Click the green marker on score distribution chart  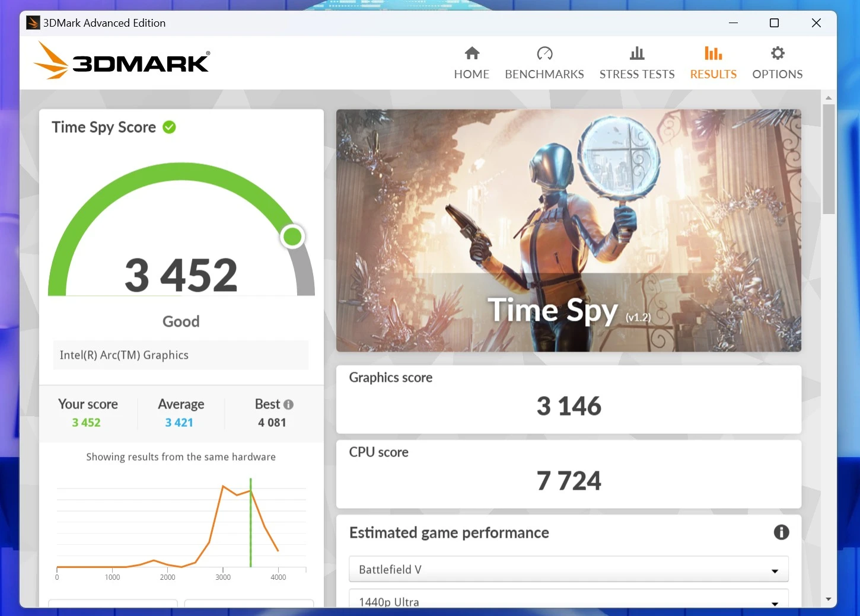click(251, 522)
